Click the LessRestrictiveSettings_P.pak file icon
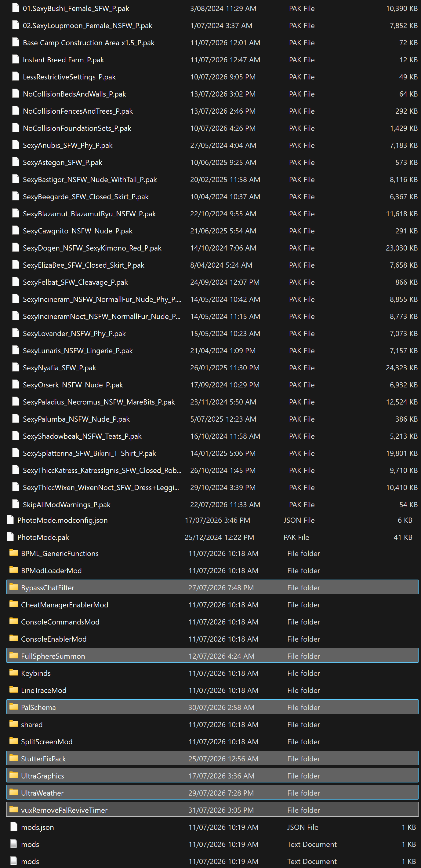Screen dimensions: 421x868 click(x=16, y=76)
